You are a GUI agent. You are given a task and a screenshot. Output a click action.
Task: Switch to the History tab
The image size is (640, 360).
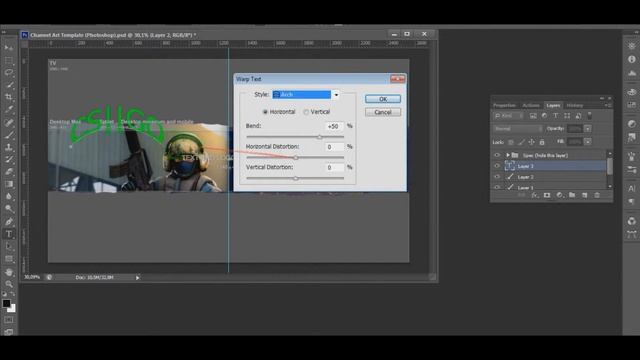[x=575, y=106]
